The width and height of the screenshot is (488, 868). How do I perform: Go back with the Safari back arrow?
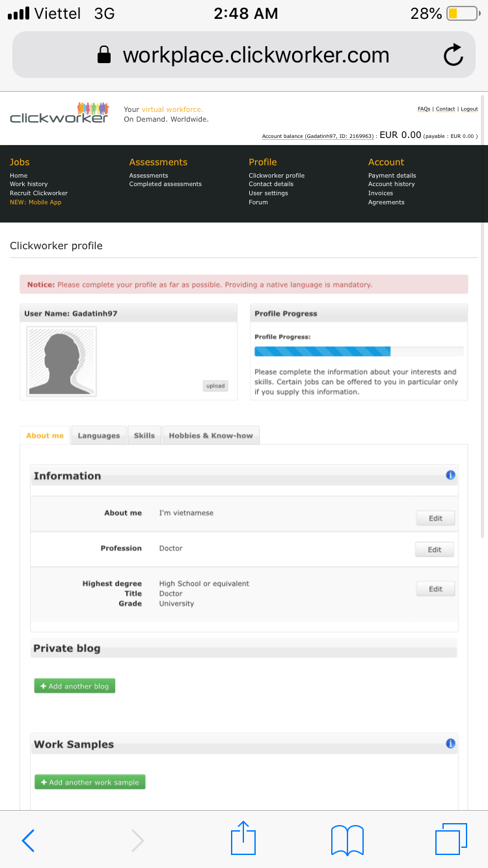point(29,840)
